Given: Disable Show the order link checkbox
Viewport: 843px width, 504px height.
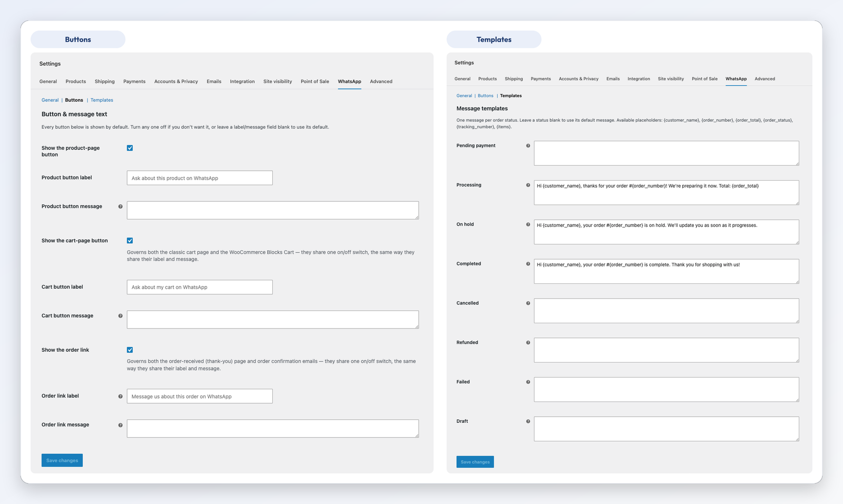Looking at the screenshot, I should (x=130, y=350).
